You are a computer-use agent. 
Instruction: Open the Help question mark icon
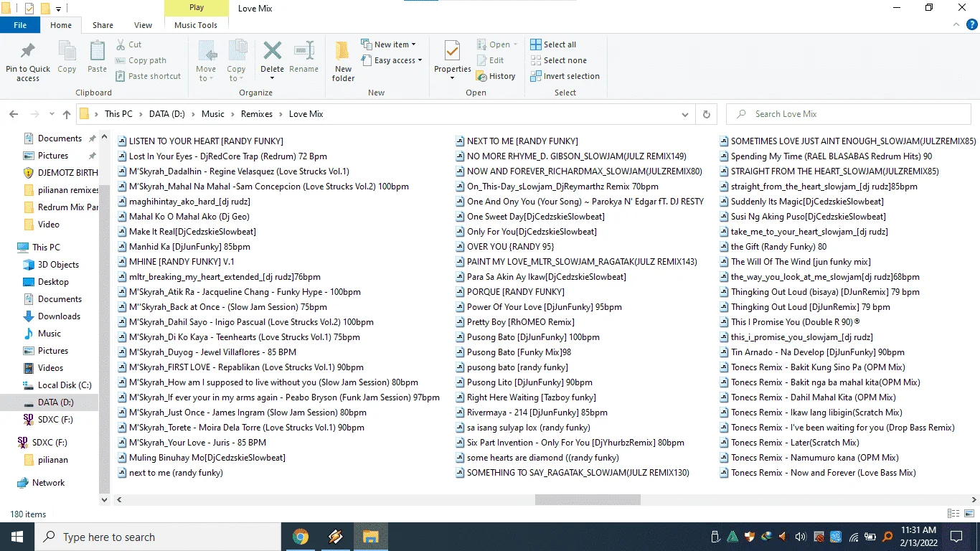point(971,25)
